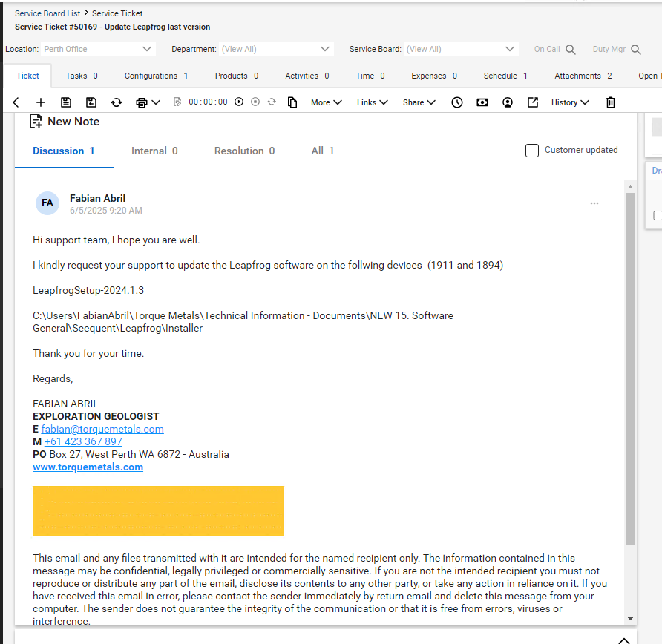Click the Save and Close icon
This screenshot has width=662, height=644.
(91, 102)
